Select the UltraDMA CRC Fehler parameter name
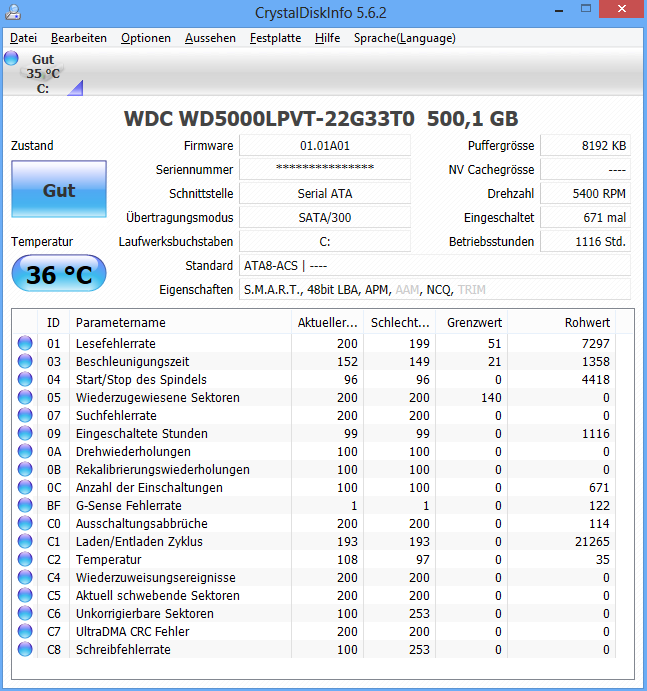 (133, 632)
